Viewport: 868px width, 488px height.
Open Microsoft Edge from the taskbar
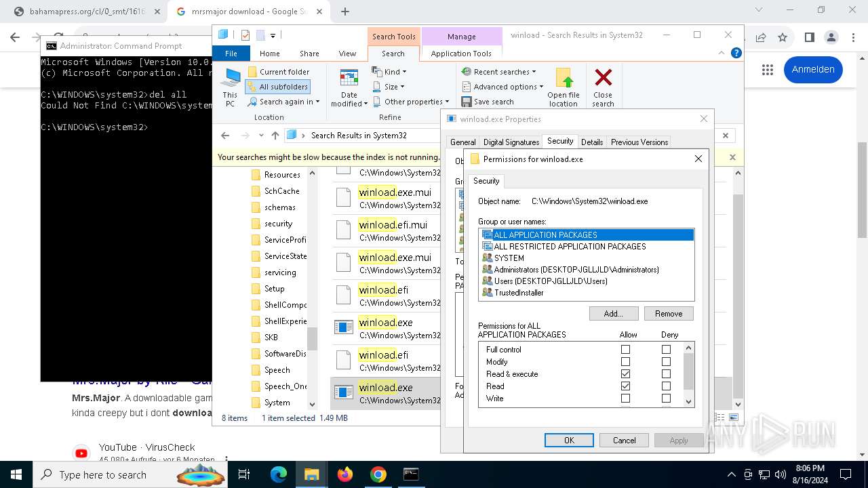coord(279,474)
